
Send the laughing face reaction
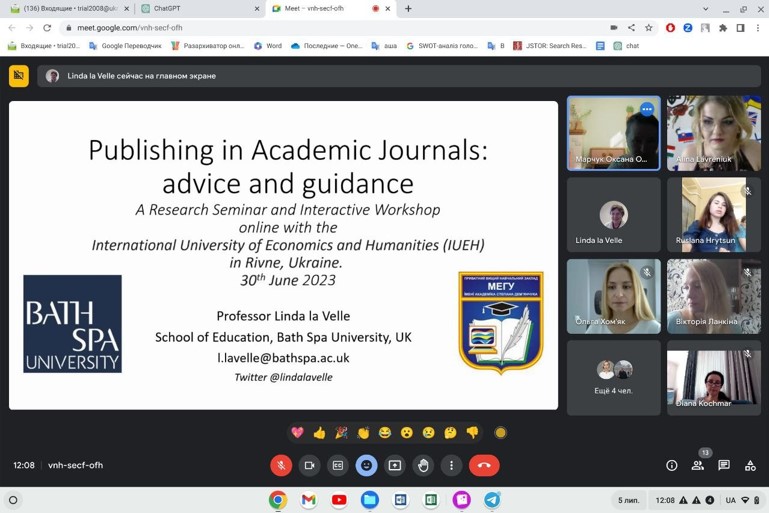385,433
